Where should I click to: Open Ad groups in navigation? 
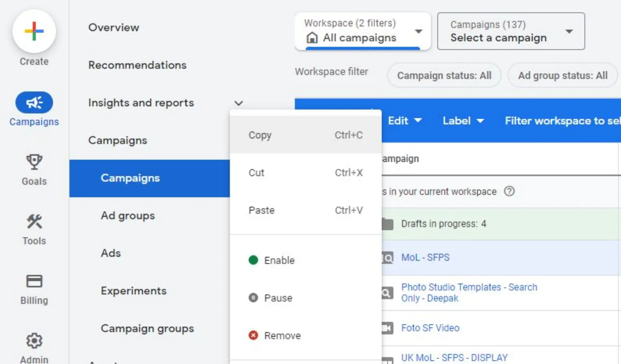click(128, 216)
